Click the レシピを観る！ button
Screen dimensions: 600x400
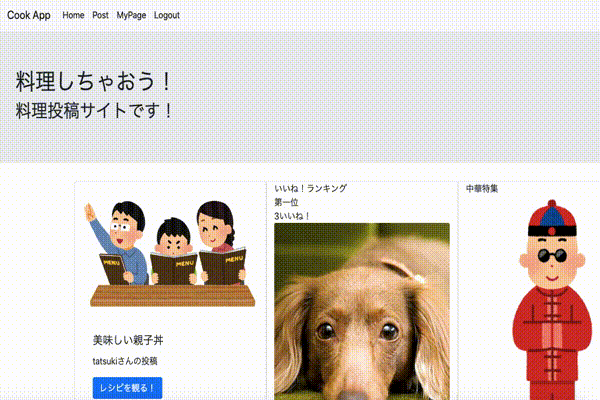[127, 388]
